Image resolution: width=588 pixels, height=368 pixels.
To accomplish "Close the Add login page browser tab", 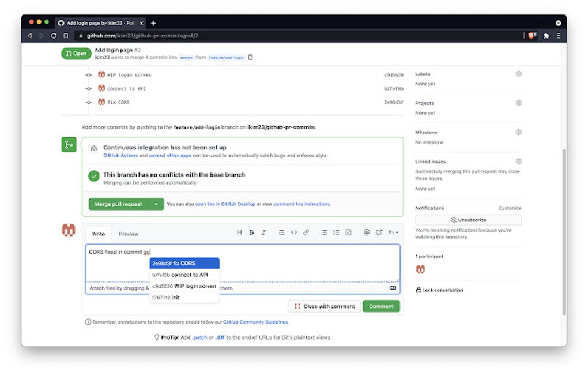I will 141,23.
